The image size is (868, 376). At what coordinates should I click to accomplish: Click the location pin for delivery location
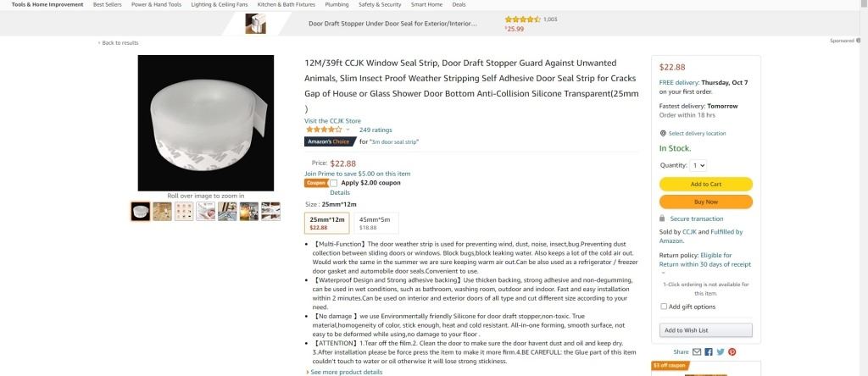[x=663, y=133]
